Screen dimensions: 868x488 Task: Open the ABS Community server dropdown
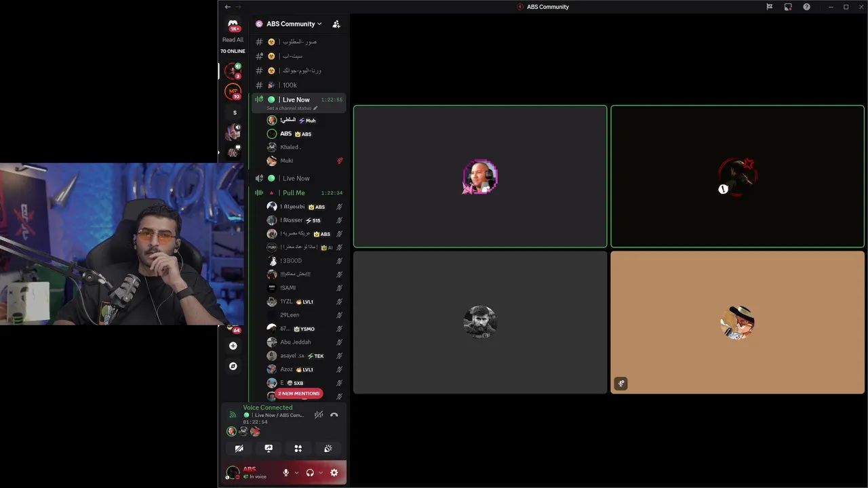[294, 24]
